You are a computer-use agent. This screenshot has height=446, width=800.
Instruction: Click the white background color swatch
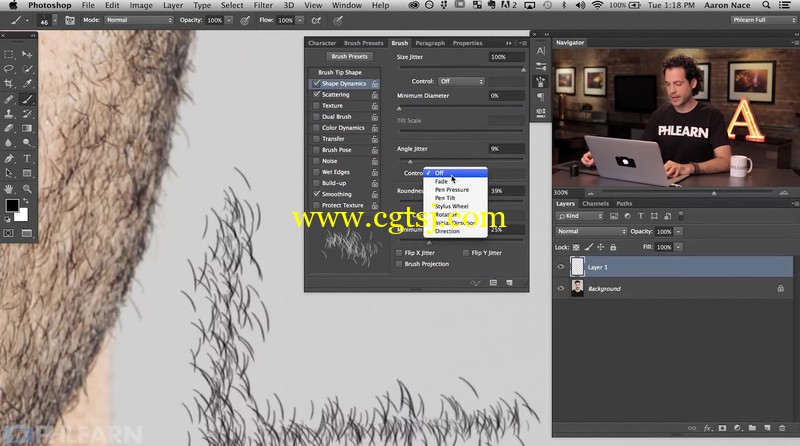click(23, 216)
